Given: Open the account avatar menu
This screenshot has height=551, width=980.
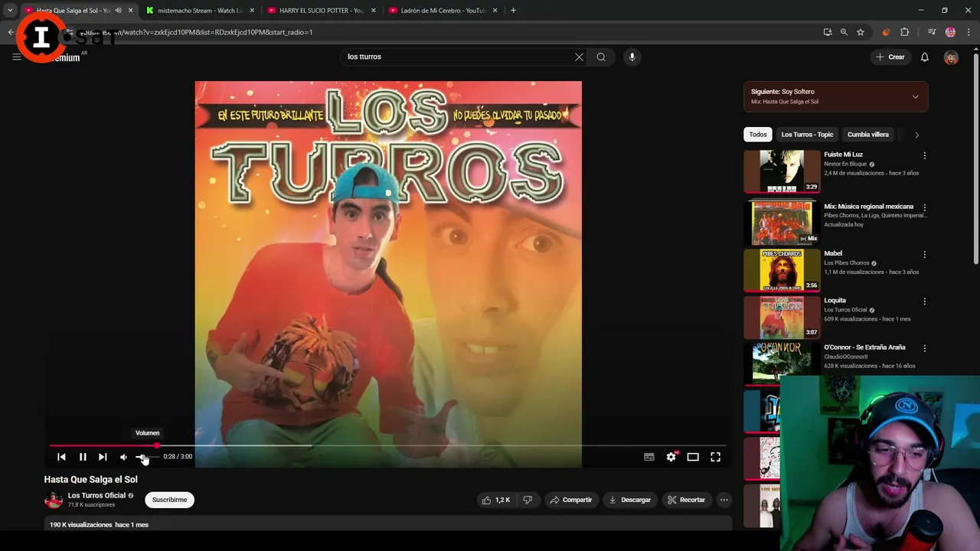Looking at the screenshot, I should pos(951,57).
